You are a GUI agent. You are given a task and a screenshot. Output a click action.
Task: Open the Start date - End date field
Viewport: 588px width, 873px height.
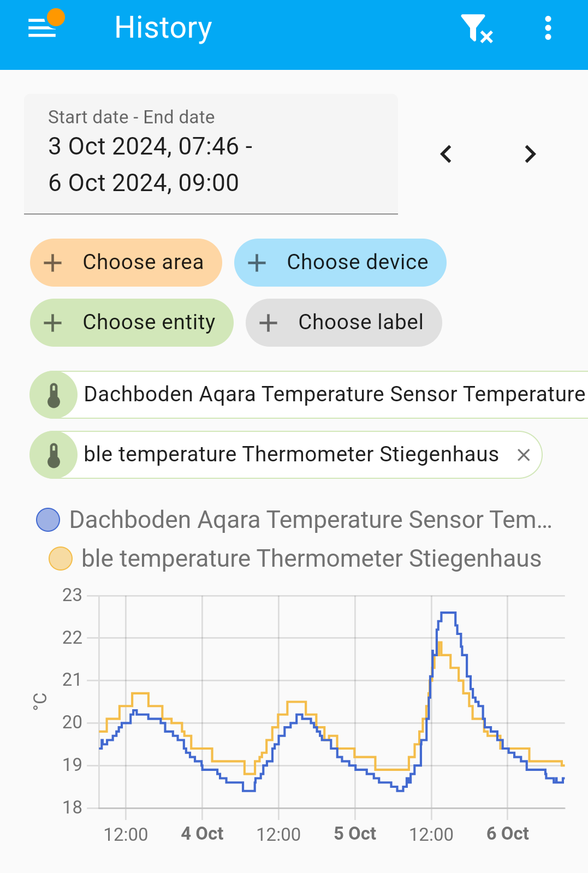[x=211, y=154]
